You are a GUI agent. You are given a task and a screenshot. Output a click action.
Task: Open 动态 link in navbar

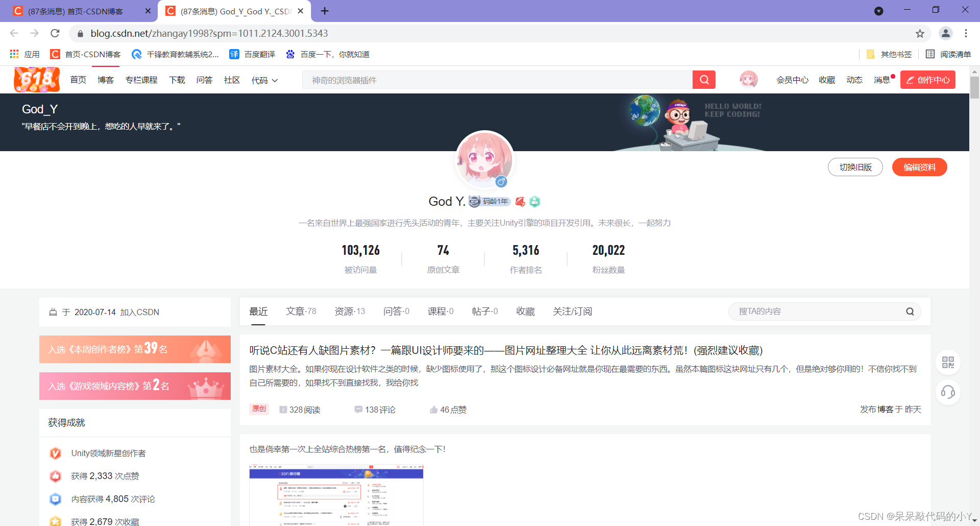pyautogui.click(x=854, y=80)
